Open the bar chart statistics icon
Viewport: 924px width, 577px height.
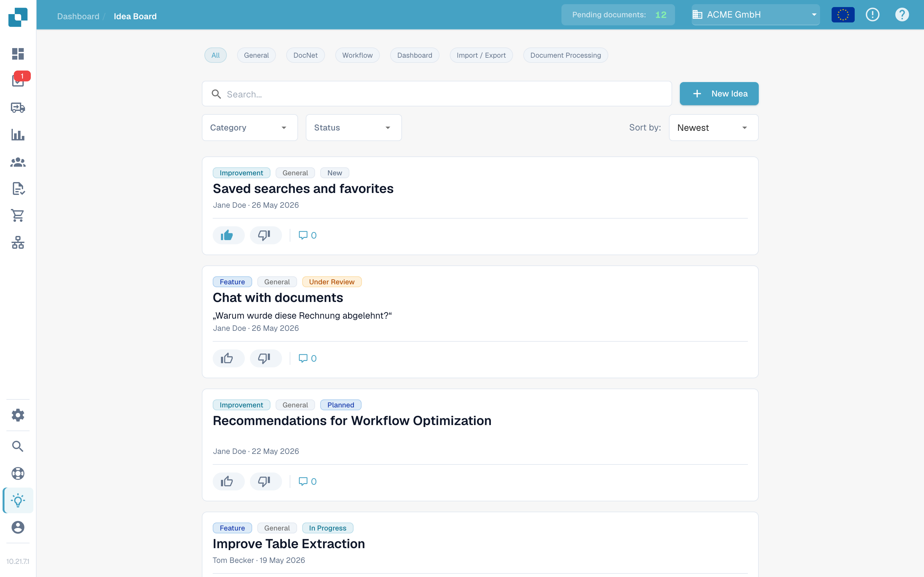click(18, 135)
